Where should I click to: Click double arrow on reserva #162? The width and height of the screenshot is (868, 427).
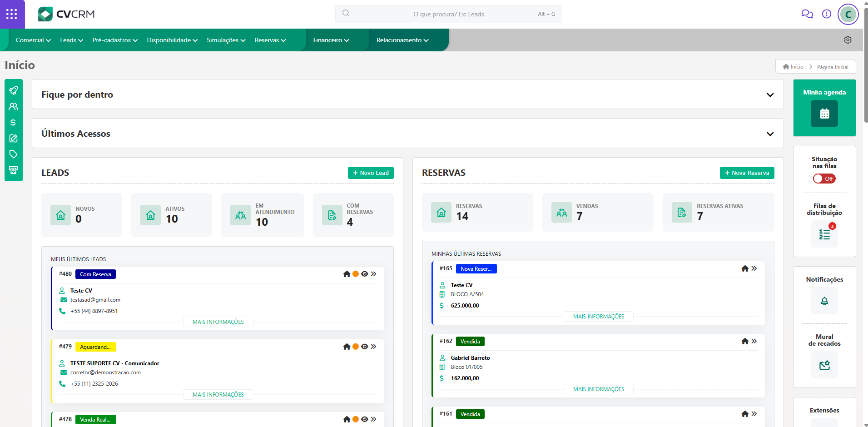point(754,341)
